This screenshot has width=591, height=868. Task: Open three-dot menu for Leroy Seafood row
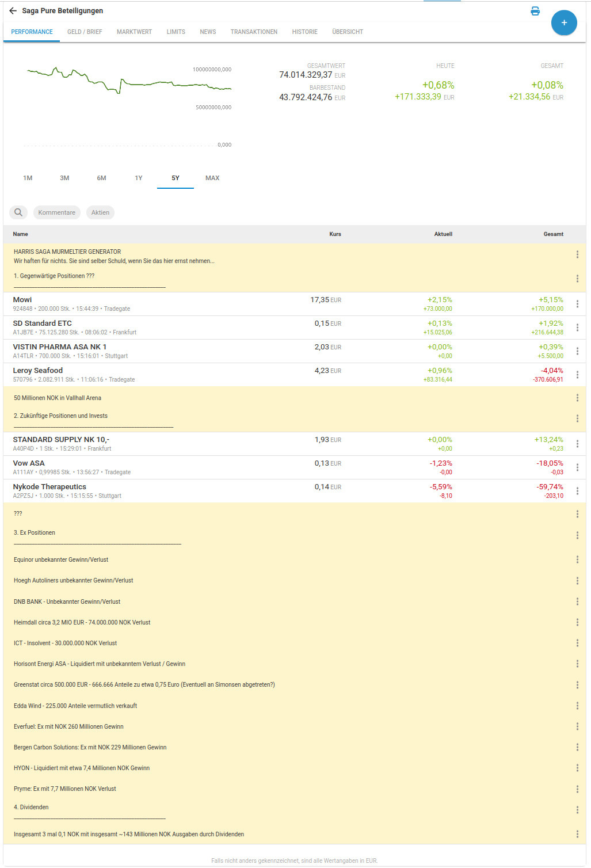pyautogui.click(x=577, y=375)
